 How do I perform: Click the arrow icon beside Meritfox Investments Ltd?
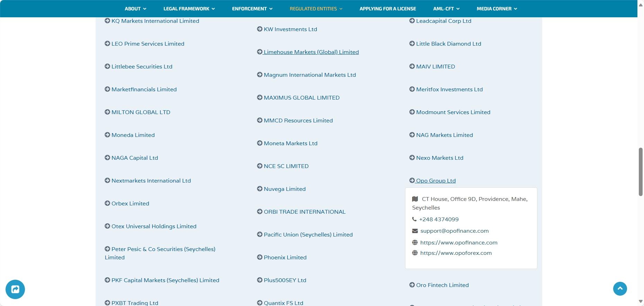(412, 89)
